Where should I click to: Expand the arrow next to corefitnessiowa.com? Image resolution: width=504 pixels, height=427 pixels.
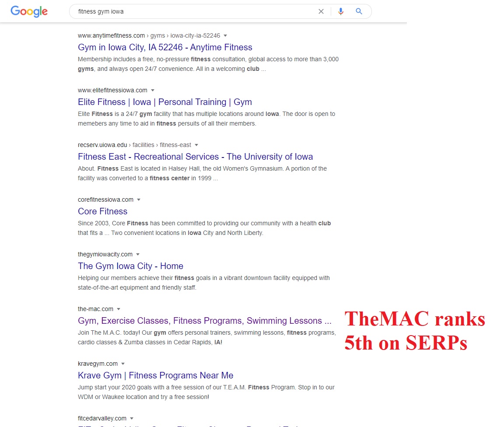tap(139, 199)
